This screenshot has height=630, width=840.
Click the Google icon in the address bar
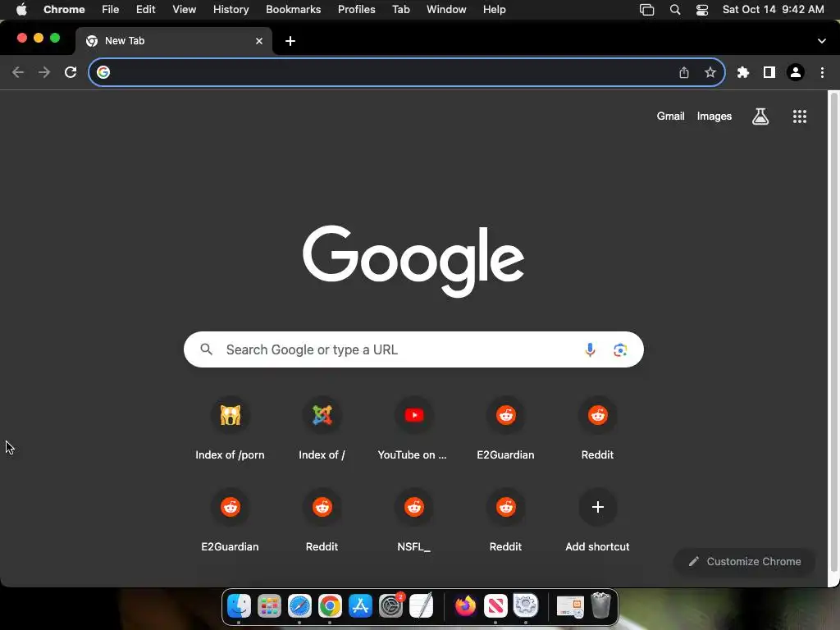[103, 72]
